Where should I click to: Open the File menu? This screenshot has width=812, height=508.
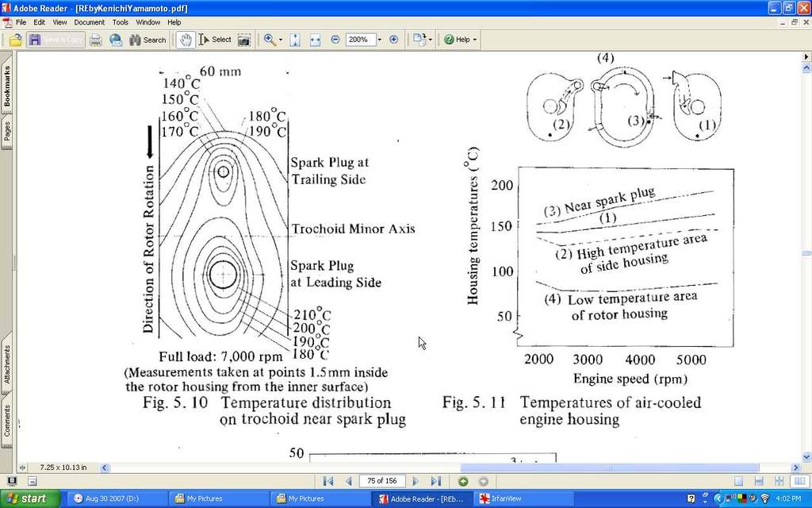(x=21, y=22)
